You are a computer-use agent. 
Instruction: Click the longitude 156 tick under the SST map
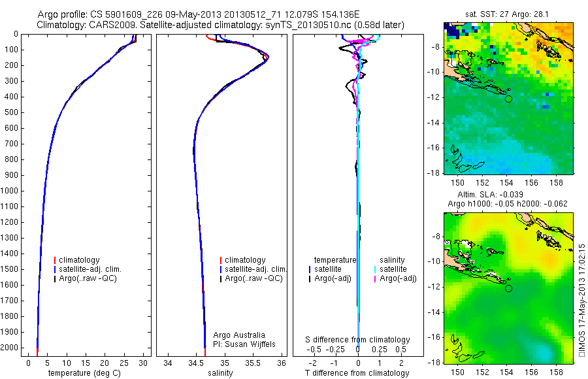coord(531,183)
